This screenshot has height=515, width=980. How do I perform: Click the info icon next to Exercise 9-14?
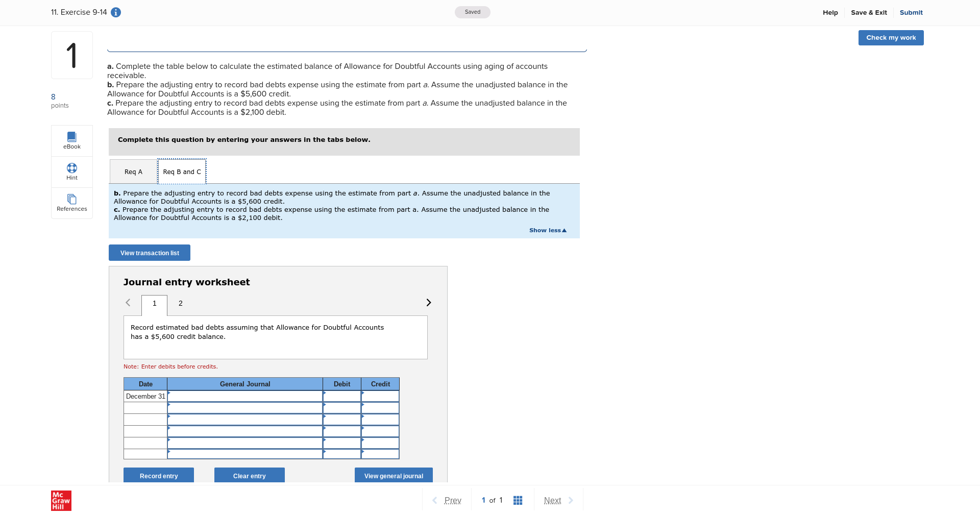click(116, 12)
